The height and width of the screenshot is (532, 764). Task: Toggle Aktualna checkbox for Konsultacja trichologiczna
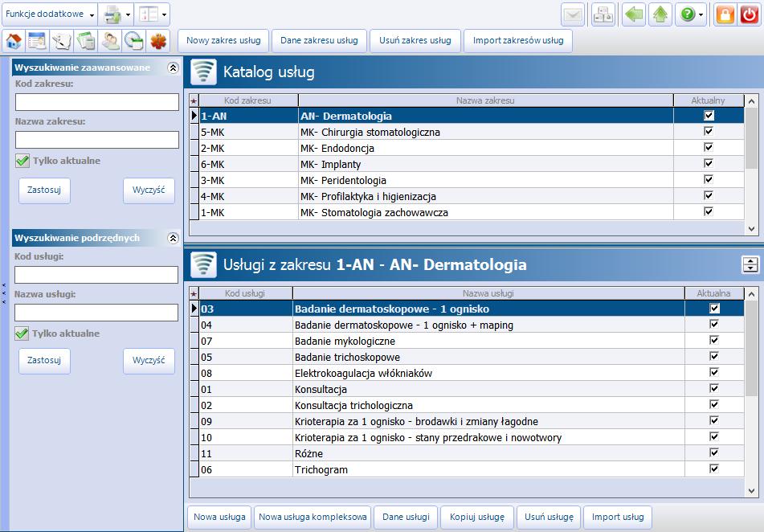[x=714, y=405]
